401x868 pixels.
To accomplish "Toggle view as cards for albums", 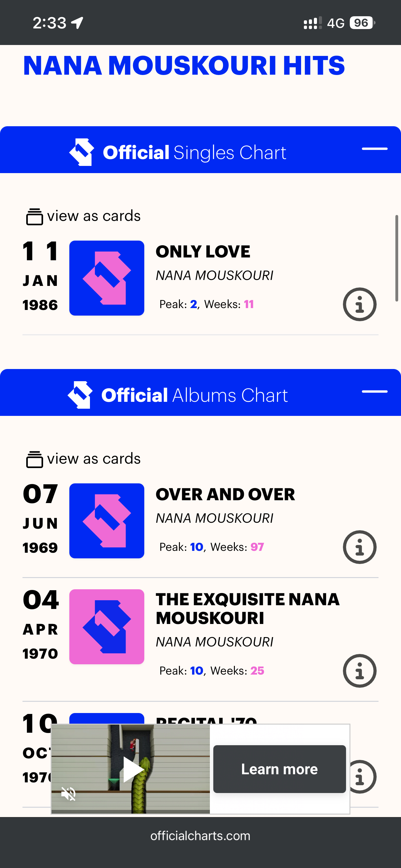I will (83, 459).
